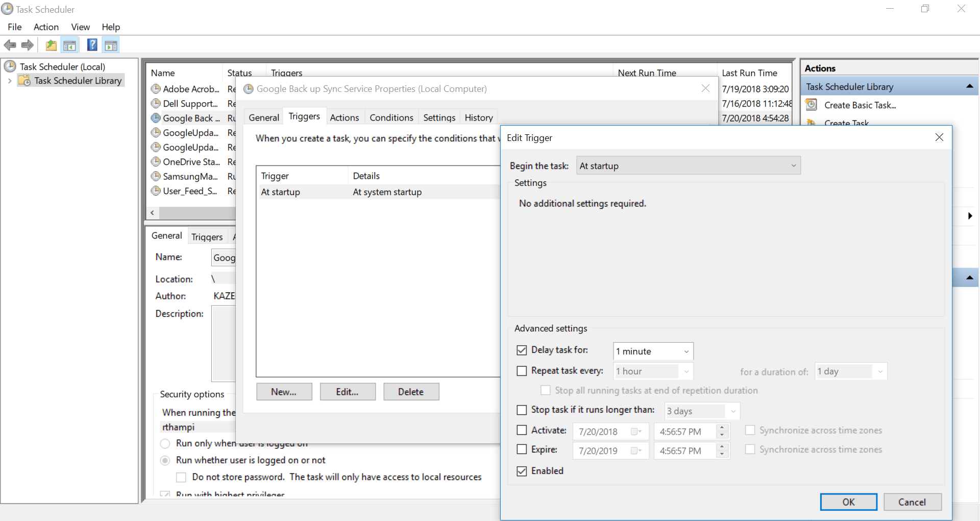Click the OneDrive task clock icon
The width and height of the screenshot is (980, 521).
pyautogui.click(x=156, y=162)
